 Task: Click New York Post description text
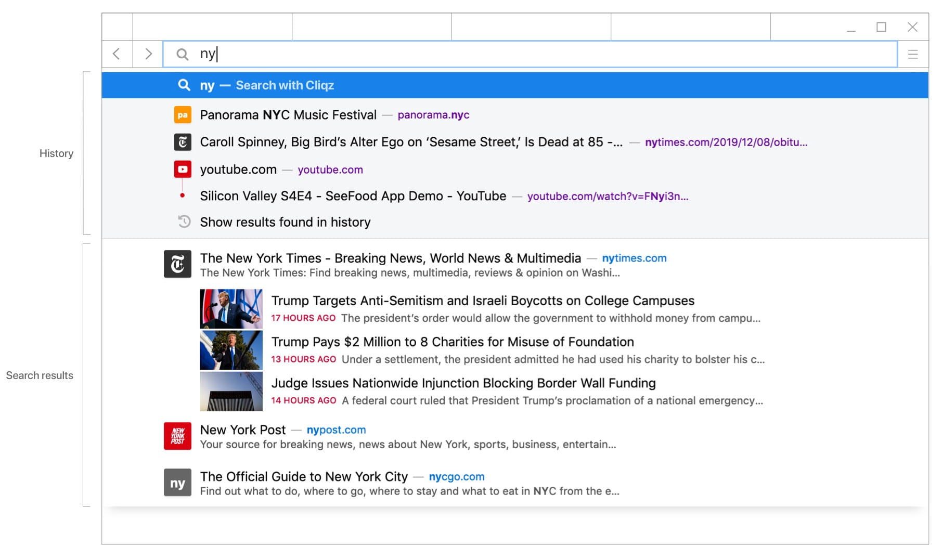408,445
